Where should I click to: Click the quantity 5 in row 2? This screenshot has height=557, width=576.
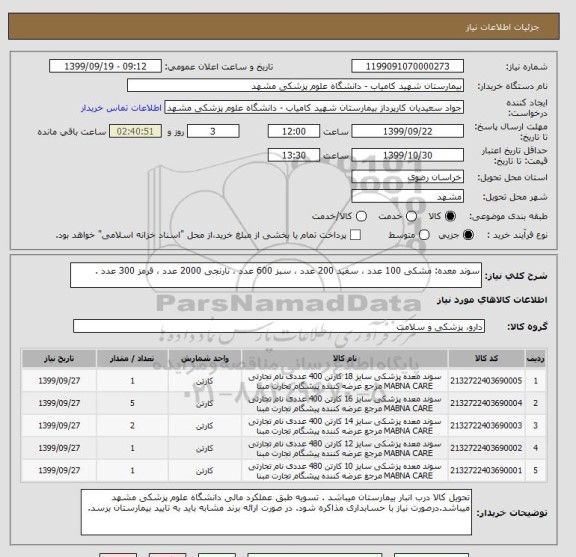(132, 403)
